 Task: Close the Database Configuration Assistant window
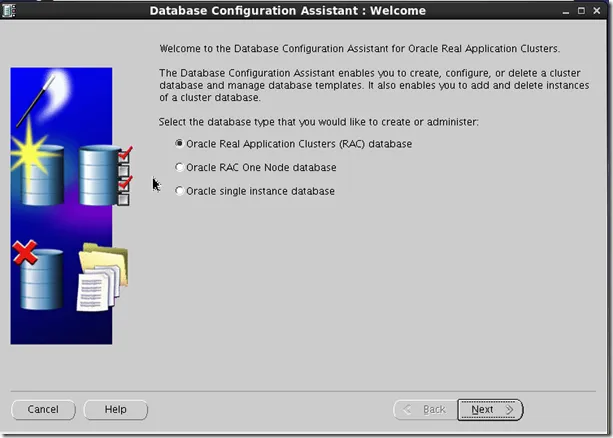click(x=597, y=11)
